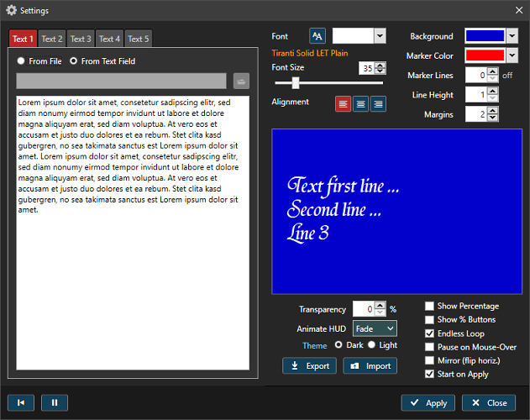
Task: Click the skip-to-start playback button
Action: click(20, 403)
